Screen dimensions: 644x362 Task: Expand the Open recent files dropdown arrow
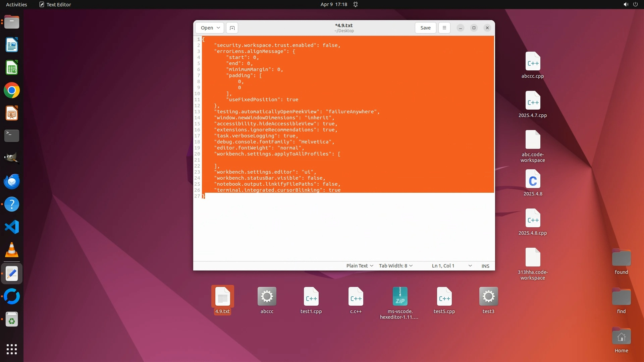point(218,28)
